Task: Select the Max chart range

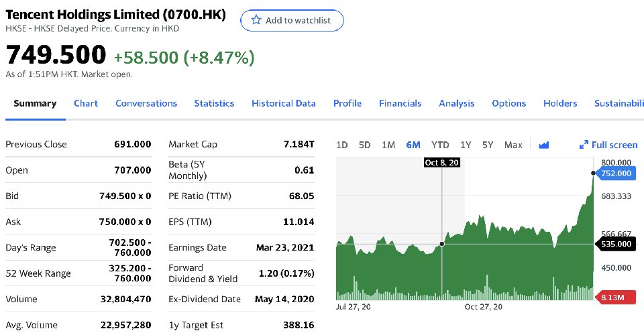Action: click(x=513, y=145)
